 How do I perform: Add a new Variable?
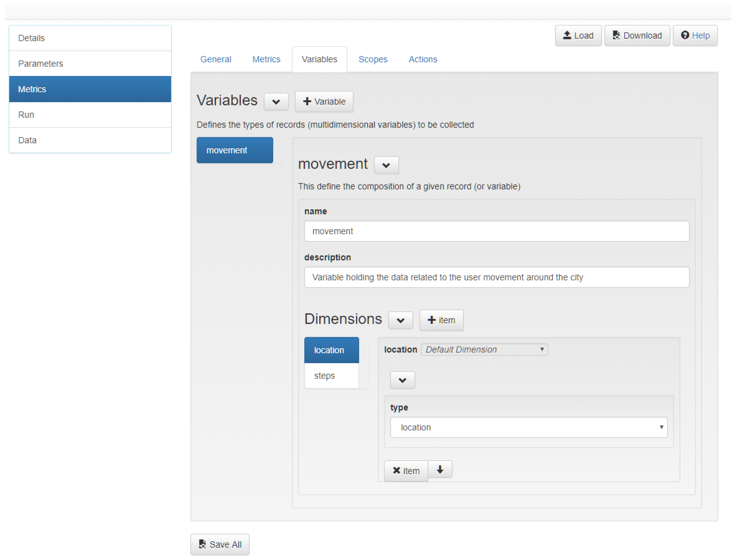tap(324, 101)
